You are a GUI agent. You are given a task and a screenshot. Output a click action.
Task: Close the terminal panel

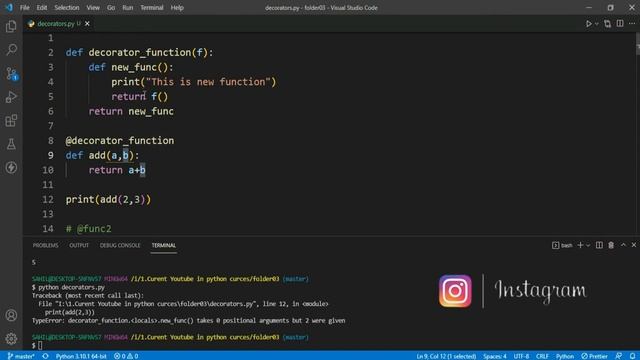pyautogui.click(x=633, y=245)
